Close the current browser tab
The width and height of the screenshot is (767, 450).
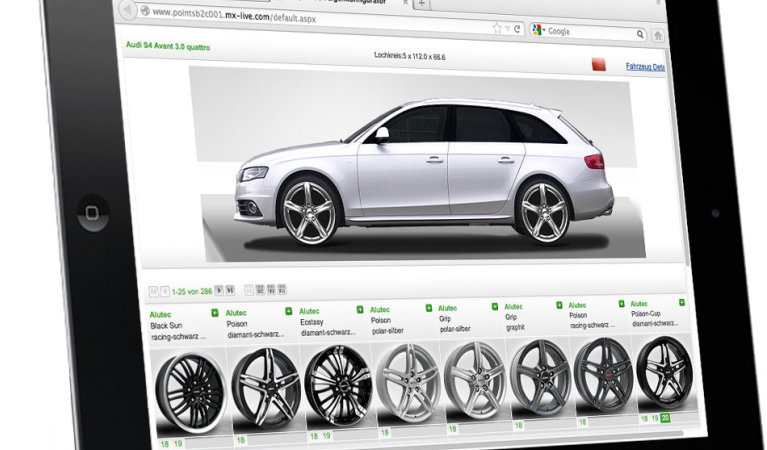coord(405,2)
